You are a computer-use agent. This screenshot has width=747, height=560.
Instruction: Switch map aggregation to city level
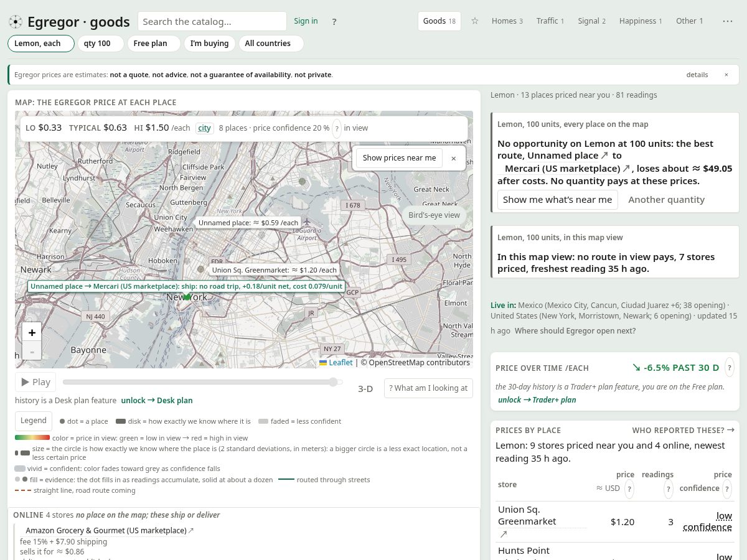coord(204,128)
